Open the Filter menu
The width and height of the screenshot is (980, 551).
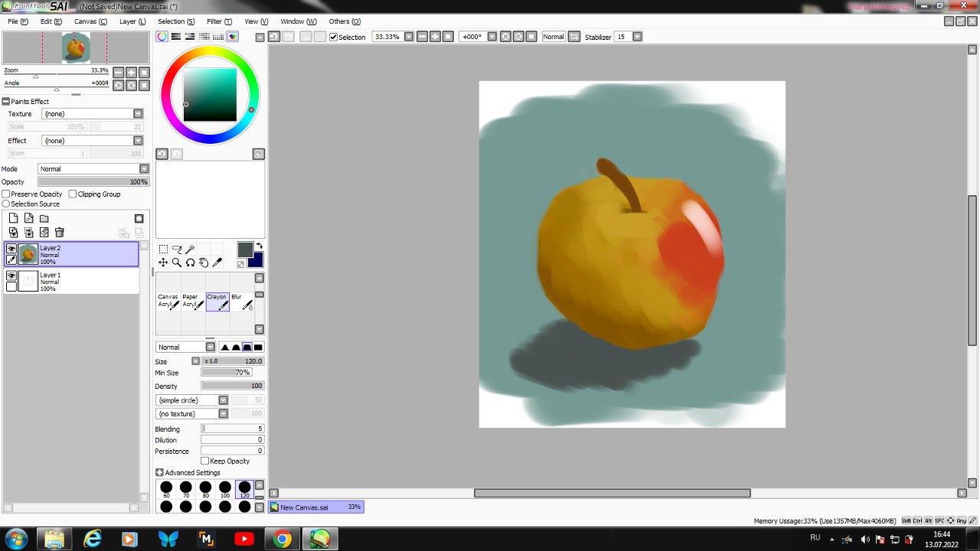pos(219,21)
